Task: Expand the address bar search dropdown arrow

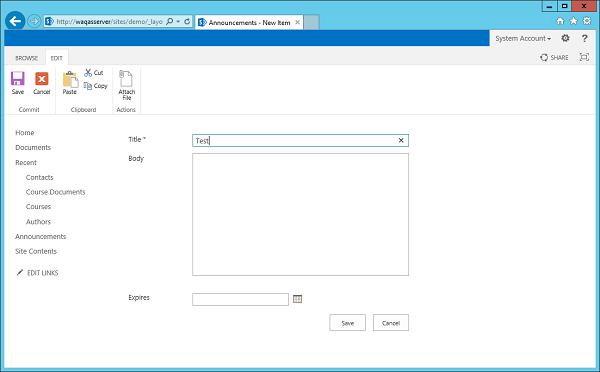Action: point(178,21)
